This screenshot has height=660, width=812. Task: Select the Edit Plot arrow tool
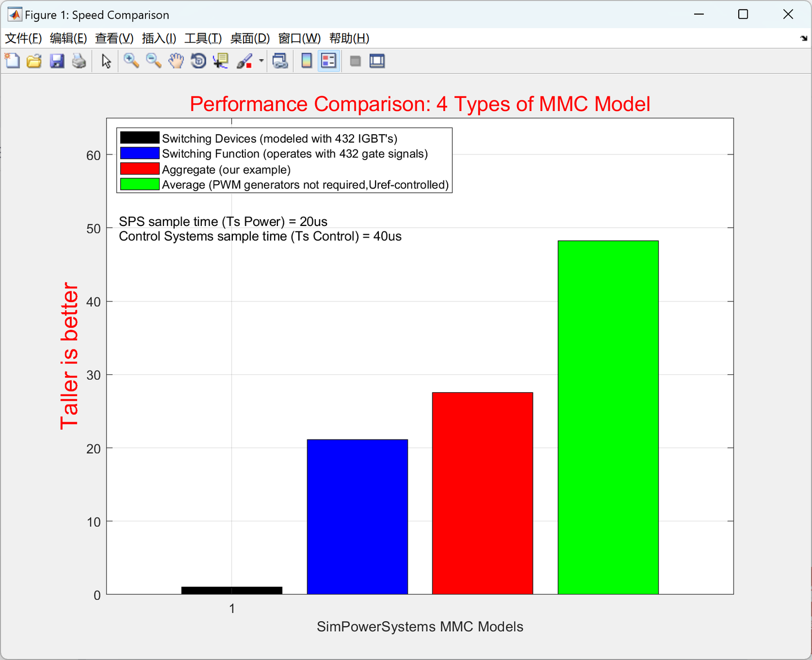105,60
